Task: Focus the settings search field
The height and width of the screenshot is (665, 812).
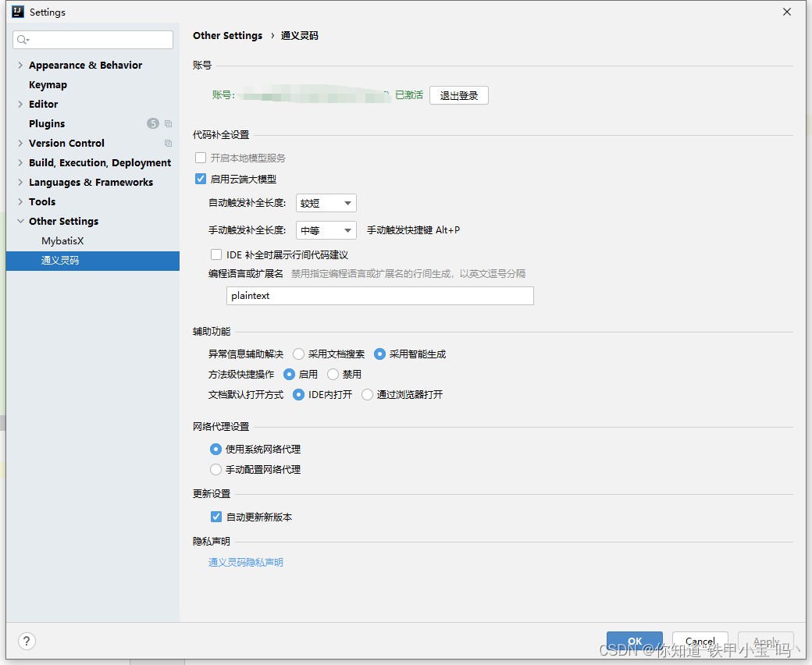Action: [x=93, y=40]
